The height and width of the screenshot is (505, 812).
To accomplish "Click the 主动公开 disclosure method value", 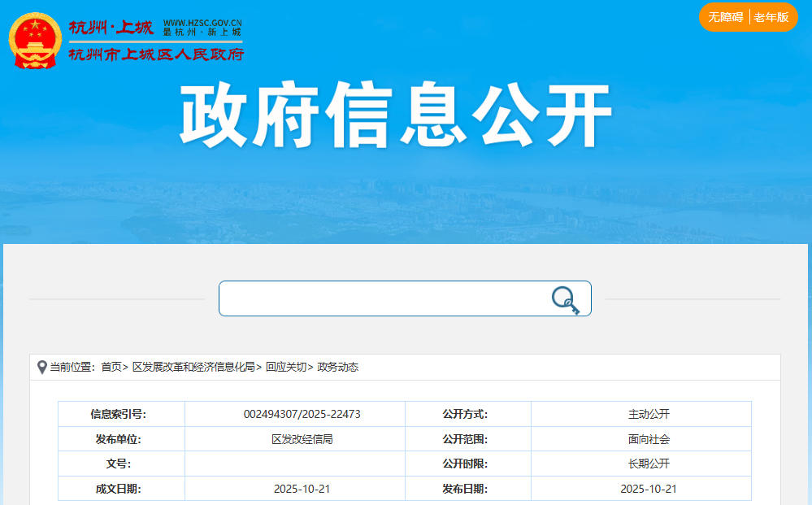I will (x=648, y=414).
